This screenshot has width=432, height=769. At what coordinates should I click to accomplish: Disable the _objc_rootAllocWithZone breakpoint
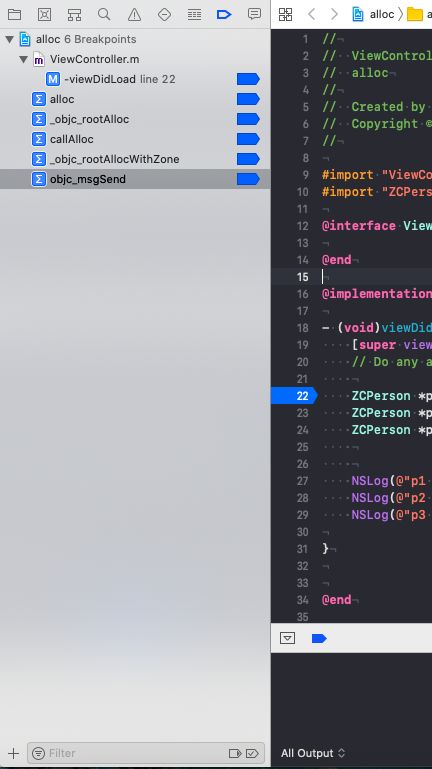click(x=248, y=159)
